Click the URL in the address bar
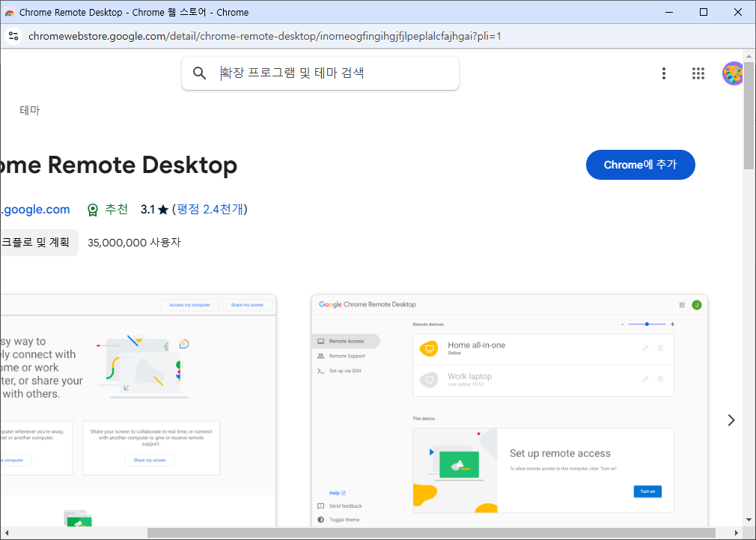Screen dimensions: 756x540 coord(265,36)
